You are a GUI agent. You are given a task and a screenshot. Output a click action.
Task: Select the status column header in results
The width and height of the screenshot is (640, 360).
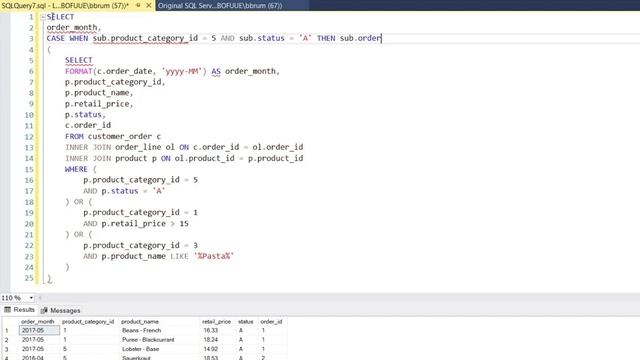point(247,322)
